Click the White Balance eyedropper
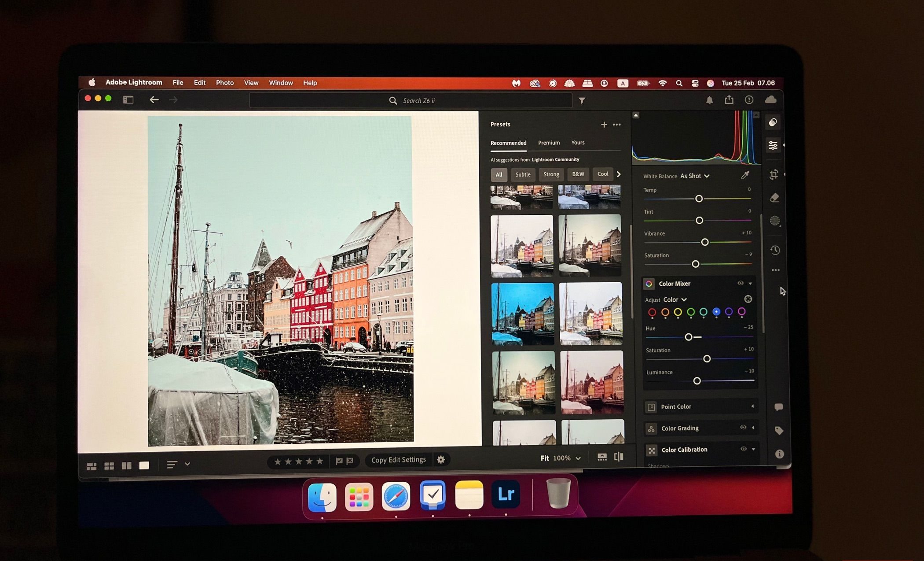This screenshot has width=924, height=561. tap(745, 175)
